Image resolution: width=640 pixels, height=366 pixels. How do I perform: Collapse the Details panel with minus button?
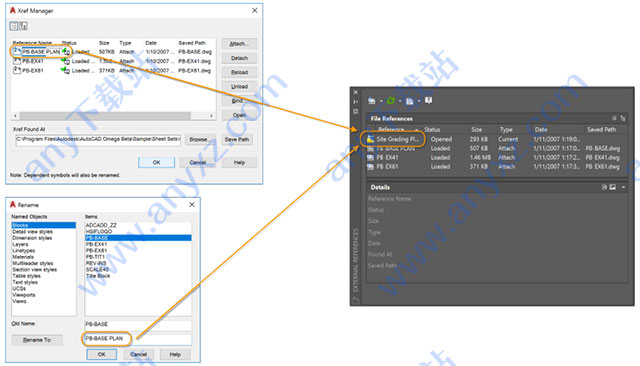tap(623, 187)
